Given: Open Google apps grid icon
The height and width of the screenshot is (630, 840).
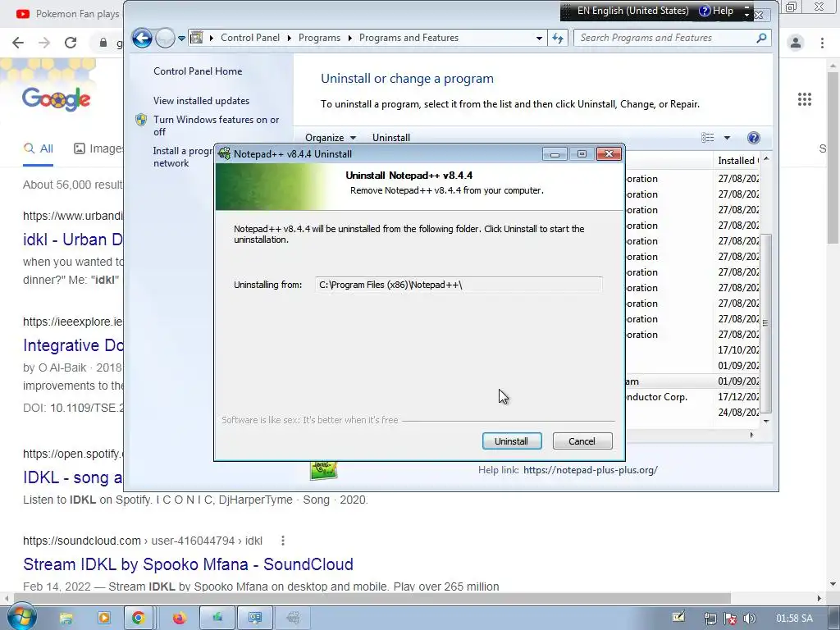Looking at the screenshot, I should (x=805, y=99).
